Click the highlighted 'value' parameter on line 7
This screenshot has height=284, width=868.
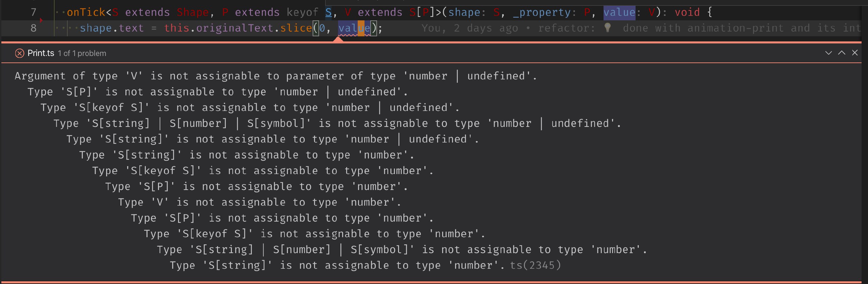click(x=619, y=12)
